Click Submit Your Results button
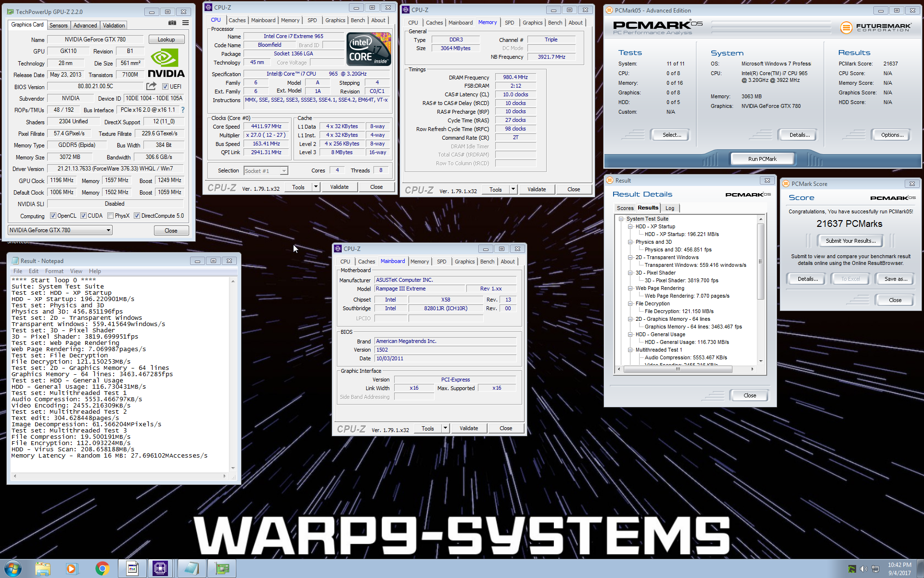924x578 pixels. [850, 241]
